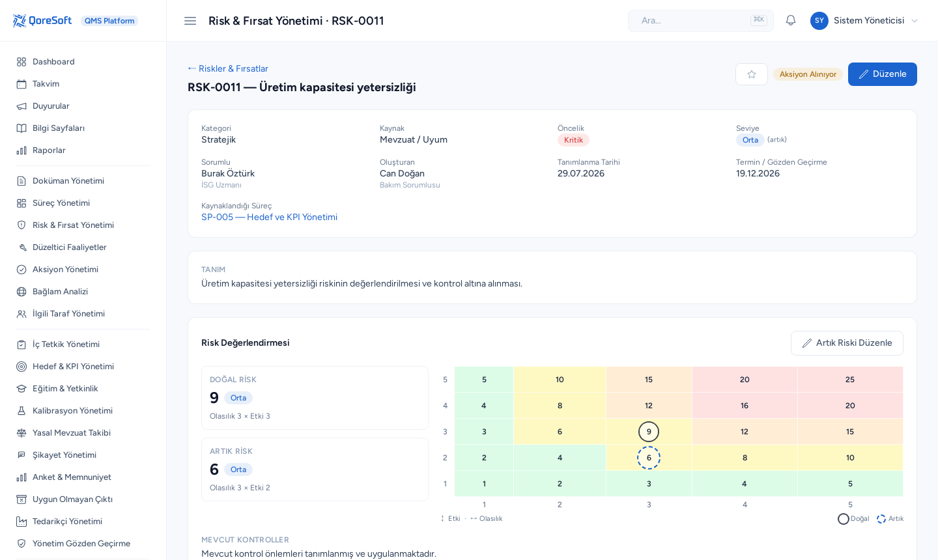Click creator name Can Doğan
This screenshot has height=560, width=938.
[x=402, y=174]
